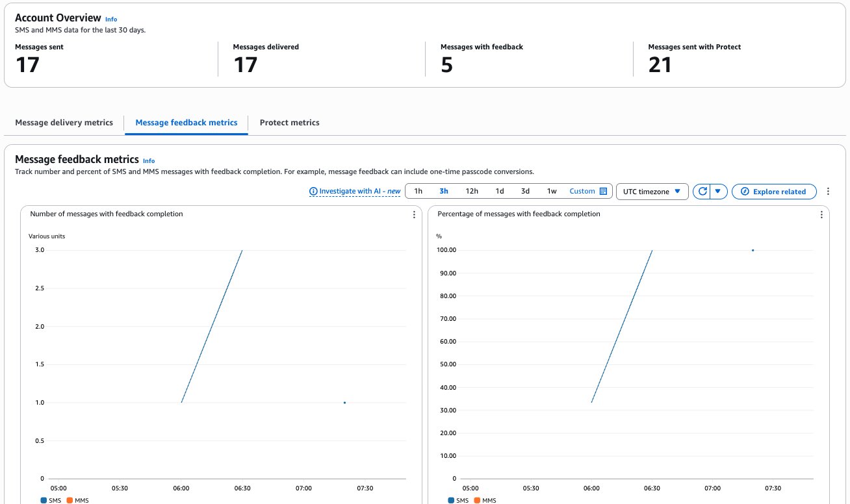Click the Custom time range calendar icon

(603, 192)
